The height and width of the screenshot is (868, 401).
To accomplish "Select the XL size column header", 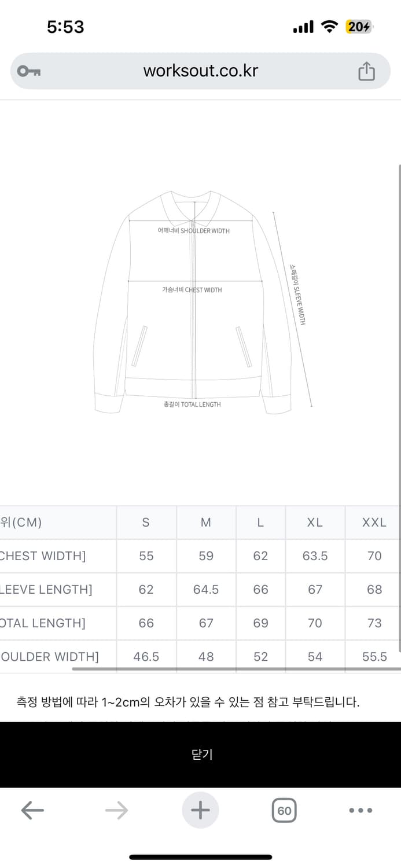I will 315,523.
